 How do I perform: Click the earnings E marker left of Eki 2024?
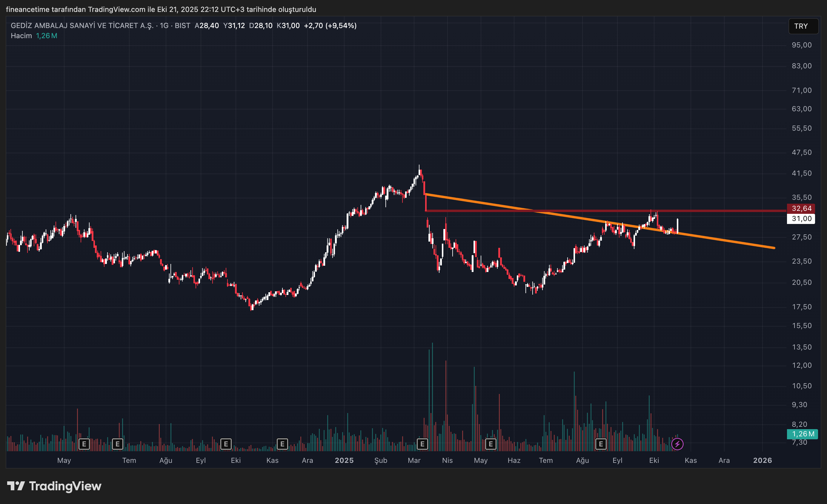tap(226, 444)
